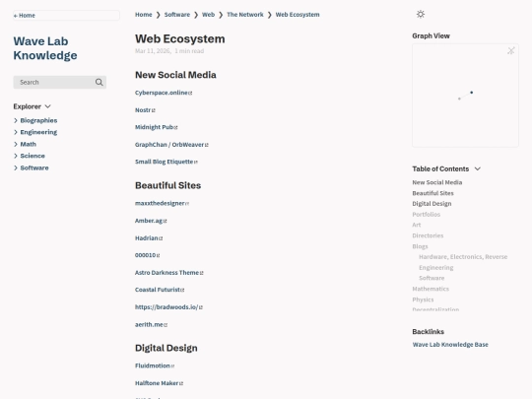Screen dimensions: 532x399
Task: Focus the Search input field
Action: coord(60,82)
